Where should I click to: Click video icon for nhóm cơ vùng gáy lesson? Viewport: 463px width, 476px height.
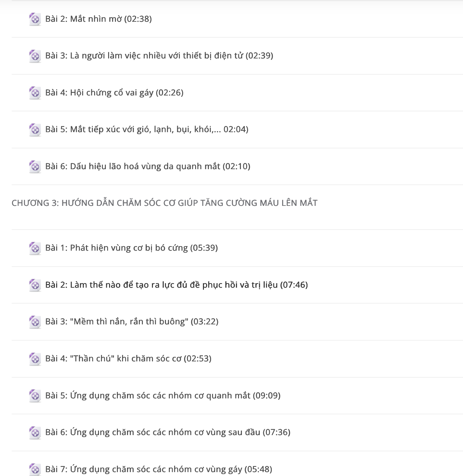[35, 470]
